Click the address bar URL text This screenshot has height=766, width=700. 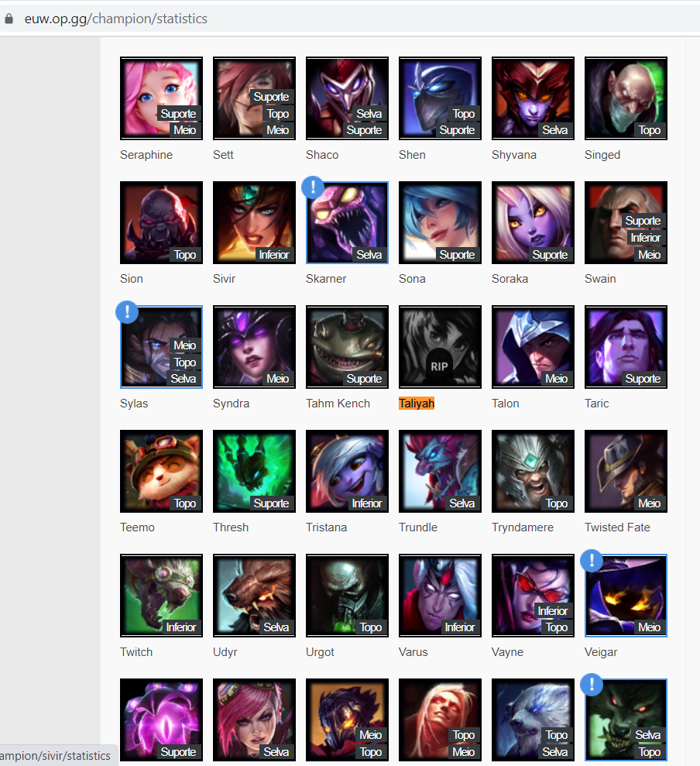(116, 19)
